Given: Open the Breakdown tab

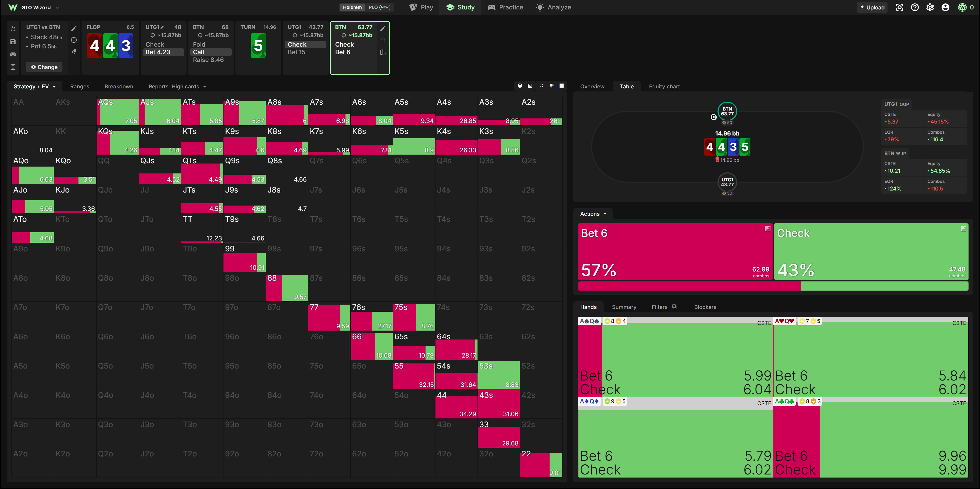Looking at the screenshot, I should click(x=119, y=86).
